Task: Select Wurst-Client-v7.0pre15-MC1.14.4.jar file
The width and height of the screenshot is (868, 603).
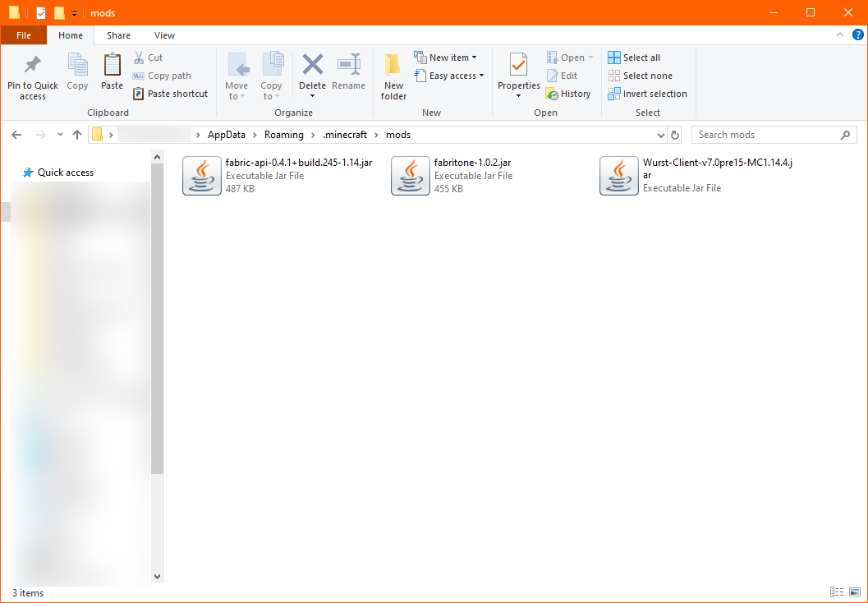Action: (x=696, y=176)
